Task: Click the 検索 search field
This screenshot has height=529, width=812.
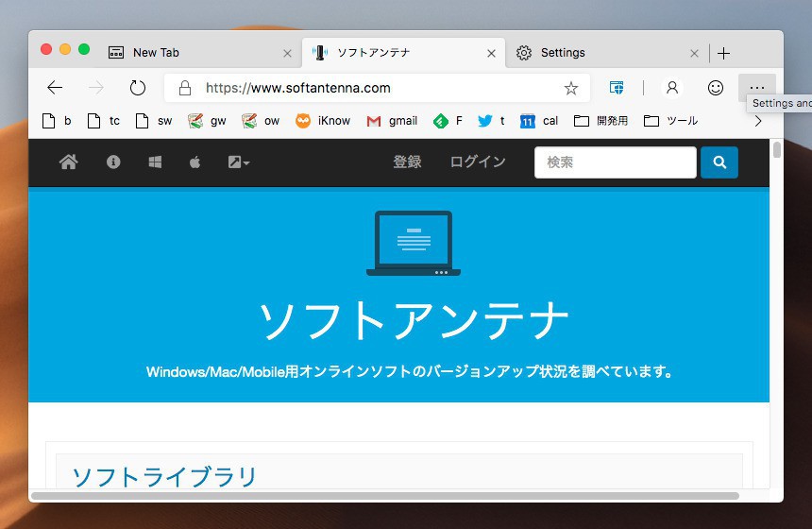Action: coord(616,162)
